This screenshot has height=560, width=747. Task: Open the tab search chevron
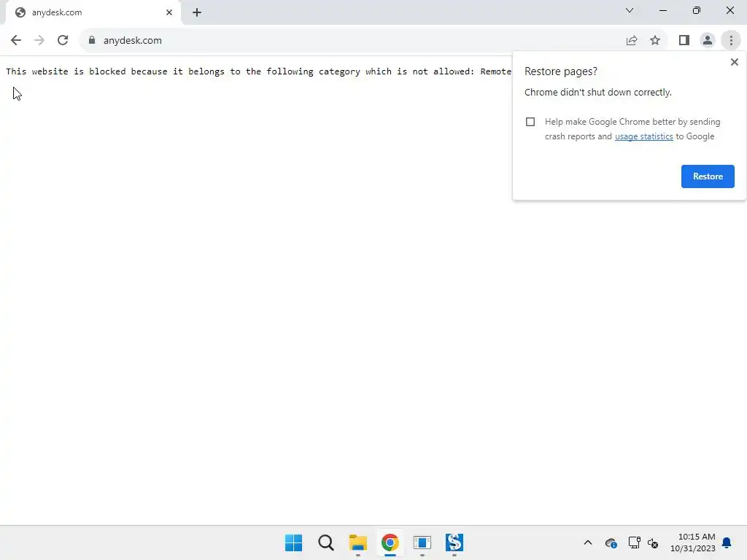tap(630, 10)
